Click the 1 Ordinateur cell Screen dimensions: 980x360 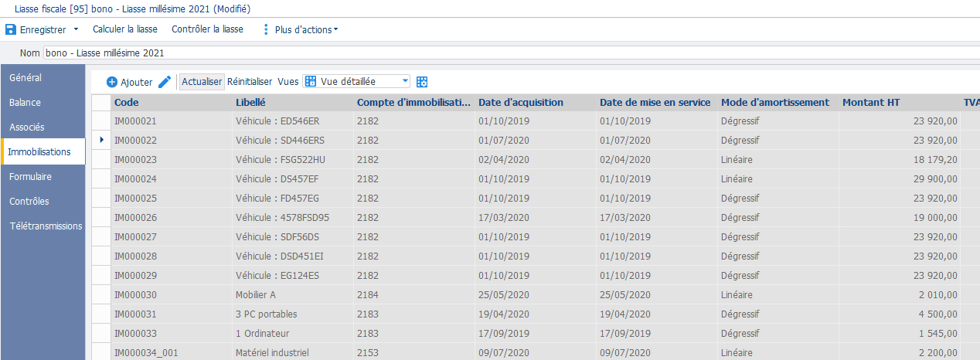click(x=293, y=333)
